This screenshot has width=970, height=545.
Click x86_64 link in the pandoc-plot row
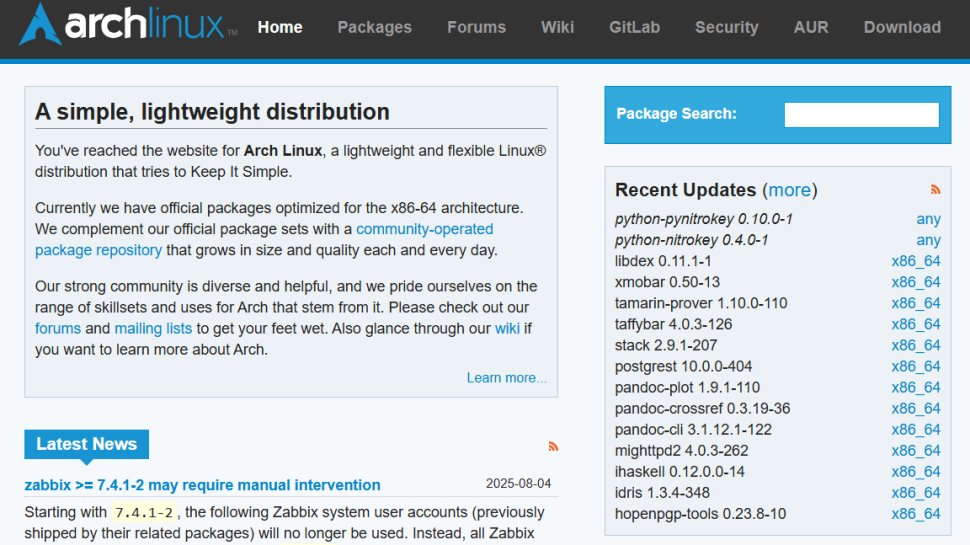click(x=916, y=387)
